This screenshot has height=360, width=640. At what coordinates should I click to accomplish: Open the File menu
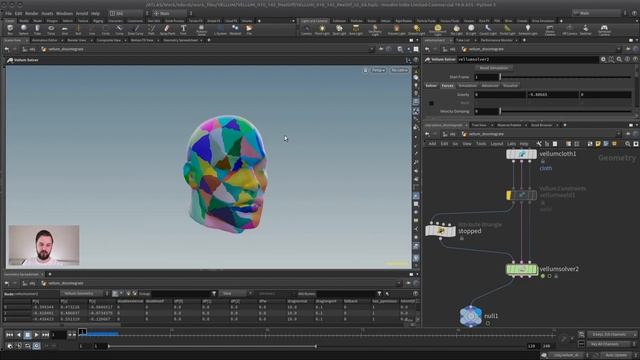pyautogui.click(x=8, y=13)
